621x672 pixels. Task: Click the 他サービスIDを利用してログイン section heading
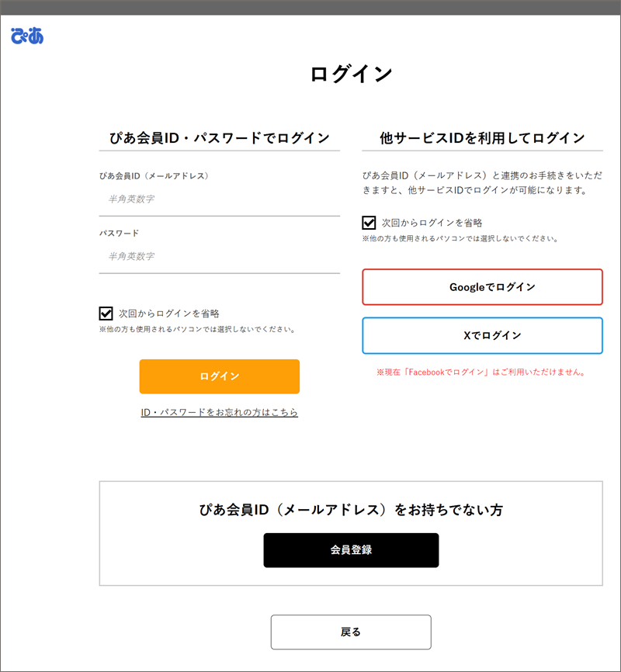tap(482, 138)
